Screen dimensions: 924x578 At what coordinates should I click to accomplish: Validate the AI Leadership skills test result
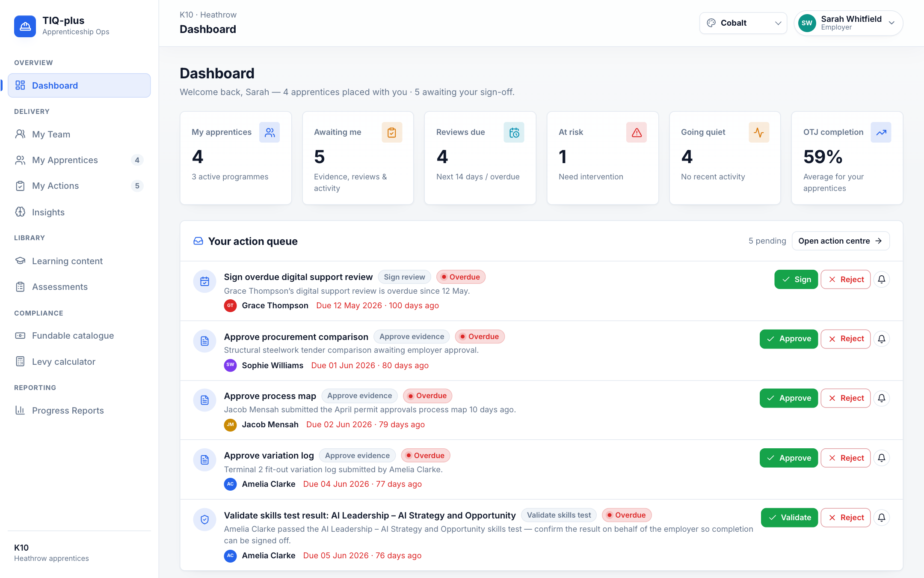coord(789,517)
